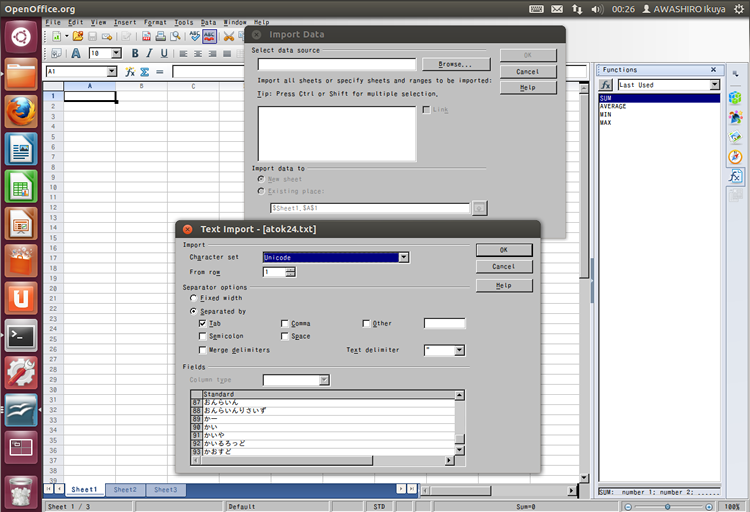
Task: Align cell contents right
Action: click(x=212, y=54)
